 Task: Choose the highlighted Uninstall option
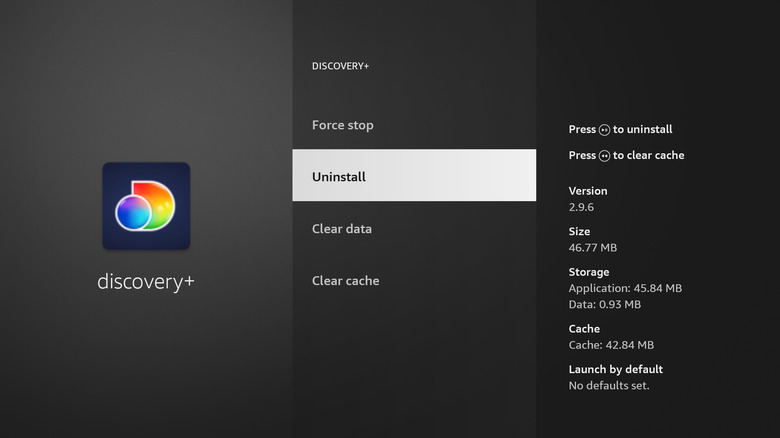coord(413,176)
